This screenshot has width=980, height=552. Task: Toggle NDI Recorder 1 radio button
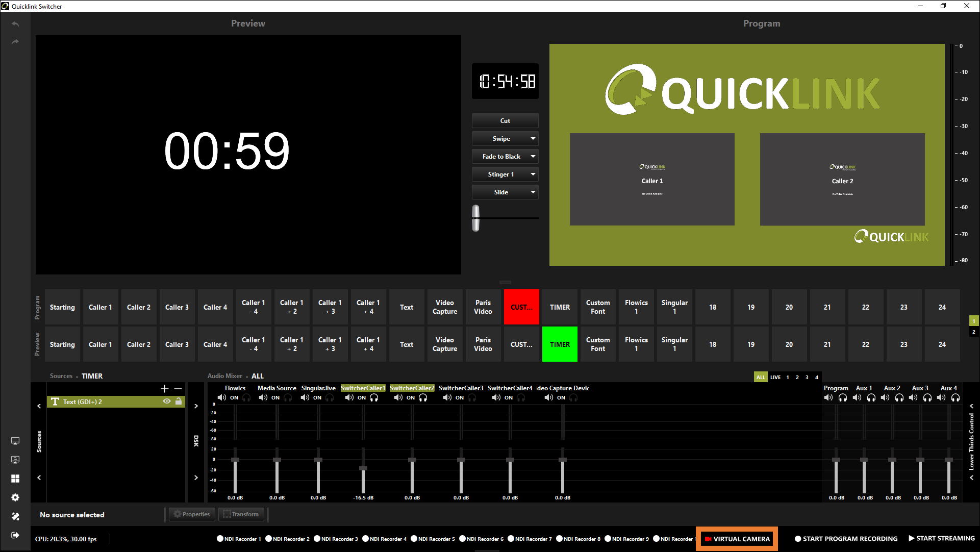(220, 539)
